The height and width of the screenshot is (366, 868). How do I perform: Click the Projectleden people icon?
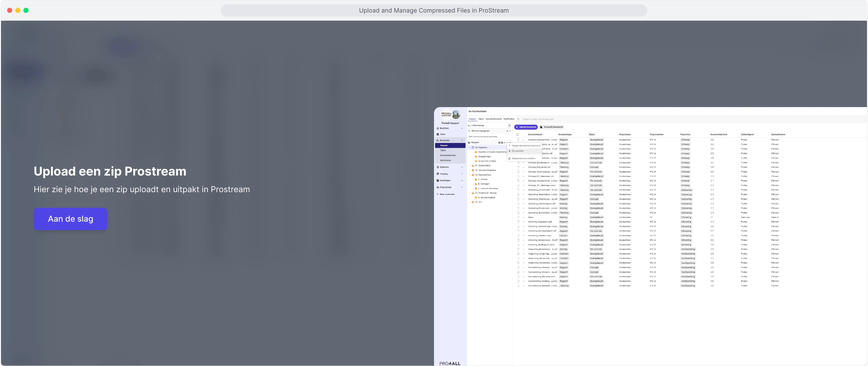click(438, 187)
